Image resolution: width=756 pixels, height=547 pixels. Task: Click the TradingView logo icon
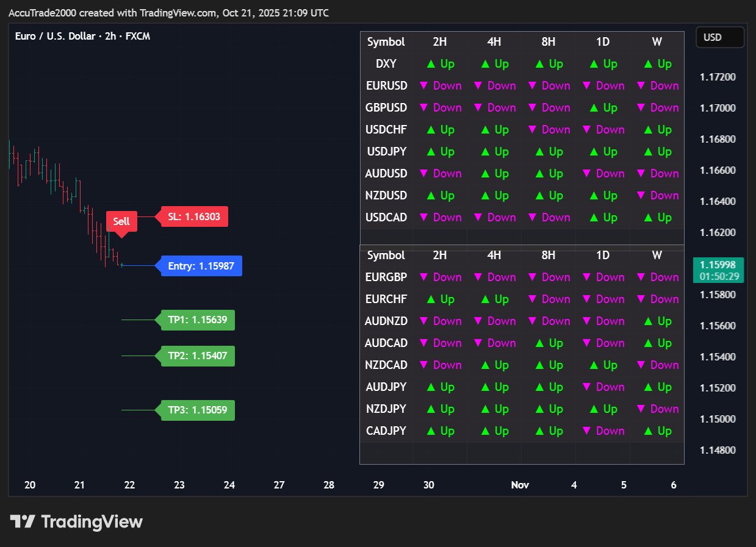(23, 521)
